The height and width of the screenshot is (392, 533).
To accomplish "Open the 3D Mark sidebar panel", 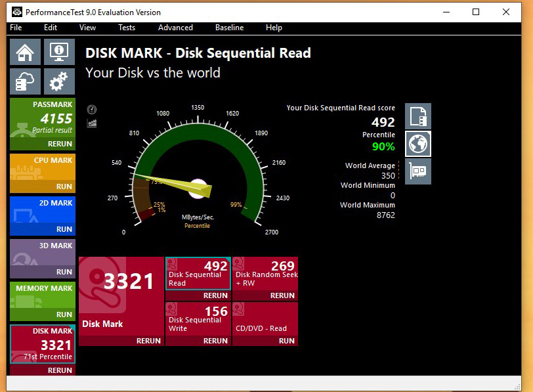I will (43, 253).
